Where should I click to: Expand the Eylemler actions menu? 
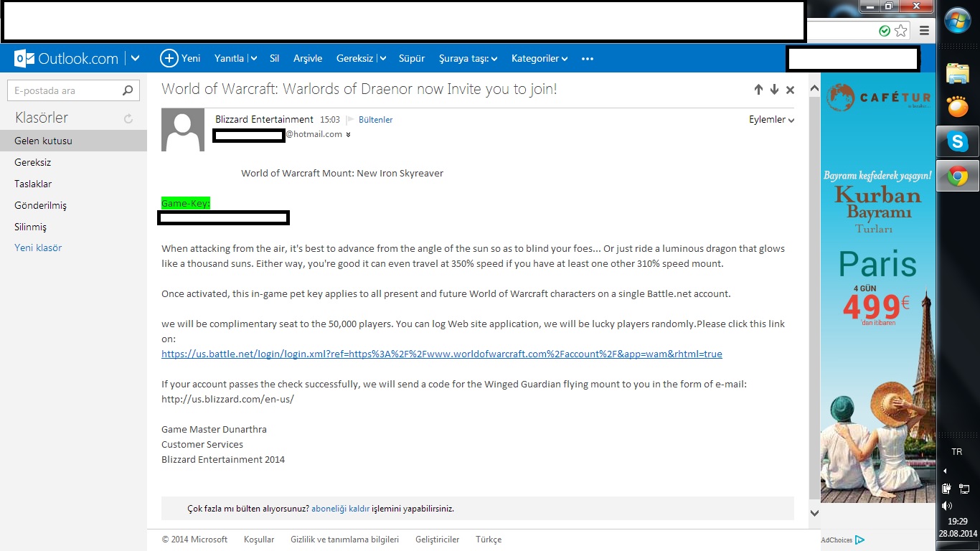click(x=771, y=120)
